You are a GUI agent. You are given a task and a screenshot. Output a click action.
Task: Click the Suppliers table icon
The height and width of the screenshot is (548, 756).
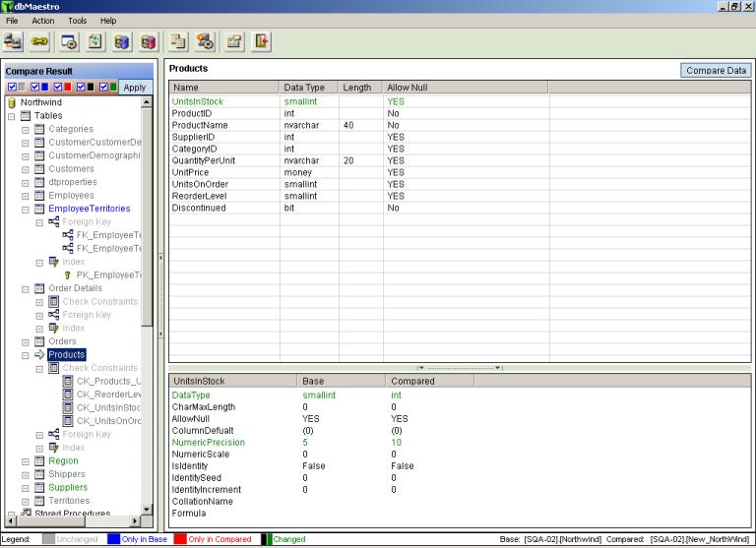coord(39,488)
